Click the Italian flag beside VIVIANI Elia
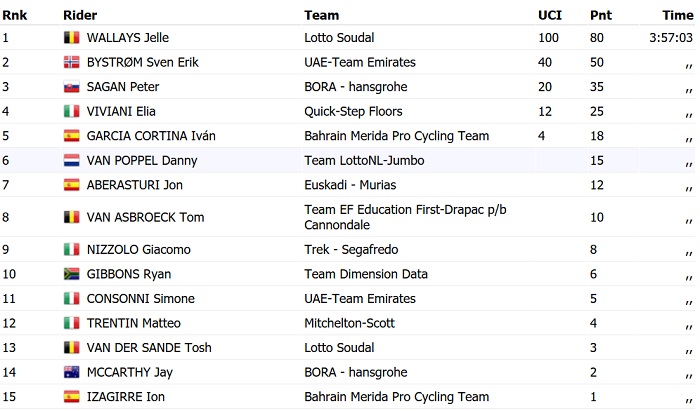 point(71,112)
